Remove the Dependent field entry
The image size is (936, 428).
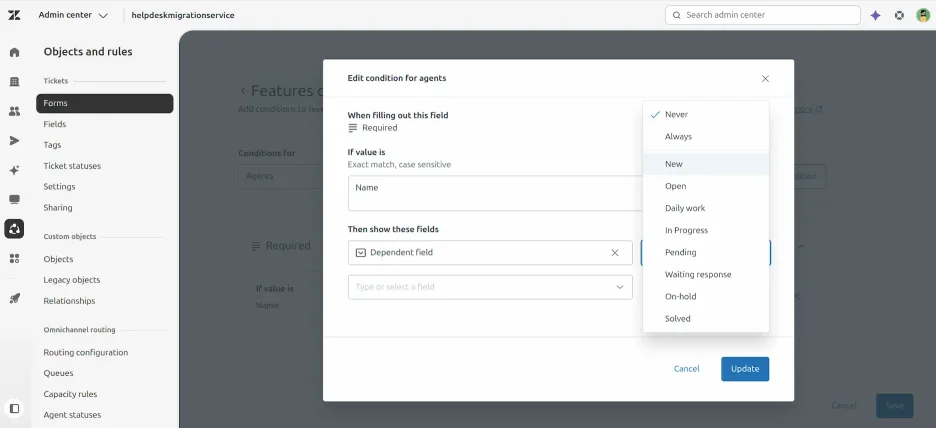coord(615,253)
